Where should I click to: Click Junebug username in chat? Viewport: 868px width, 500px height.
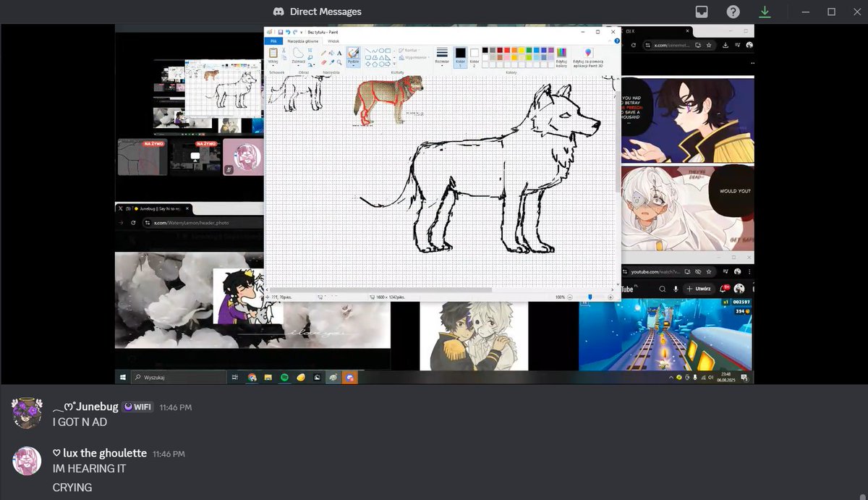pos(86,407)
